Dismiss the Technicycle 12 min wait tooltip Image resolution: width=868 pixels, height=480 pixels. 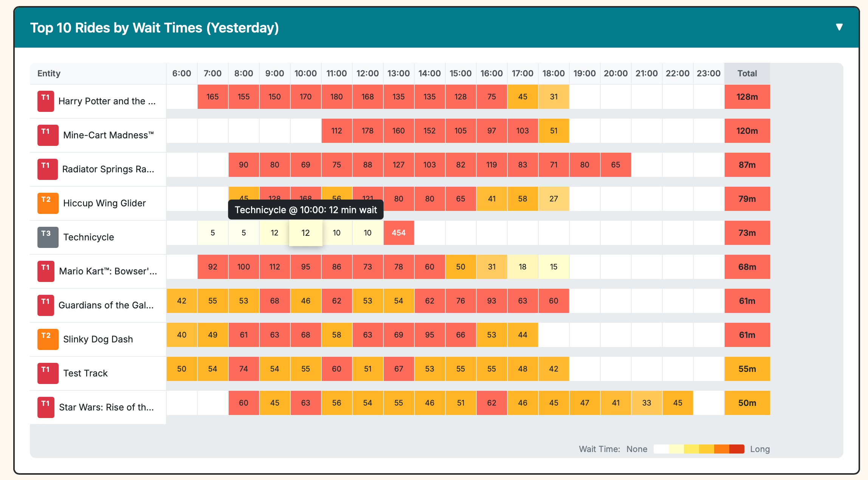click(x=305, y=210)
